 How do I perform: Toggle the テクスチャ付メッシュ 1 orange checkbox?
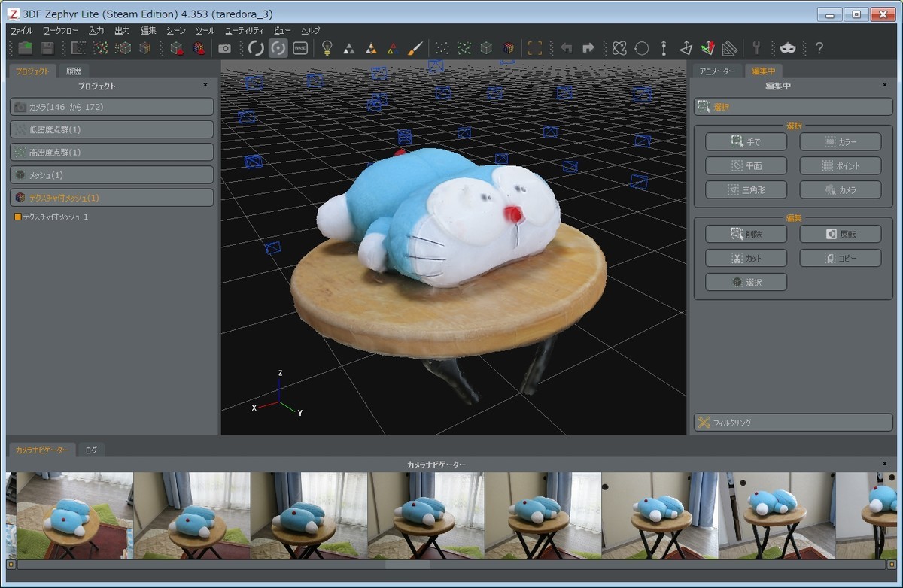pos(18,217)
